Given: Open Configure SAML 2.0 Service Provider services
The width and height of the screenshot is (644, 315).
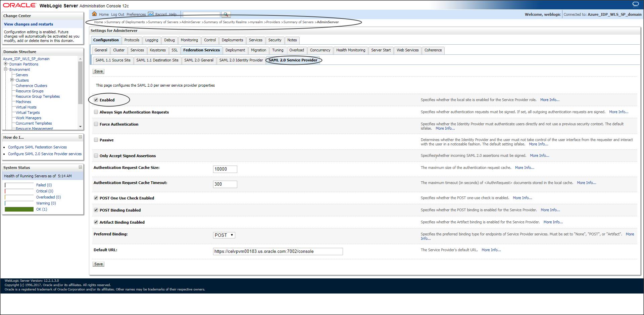Looking at the screenshot, I should click(x=45, y=154).
